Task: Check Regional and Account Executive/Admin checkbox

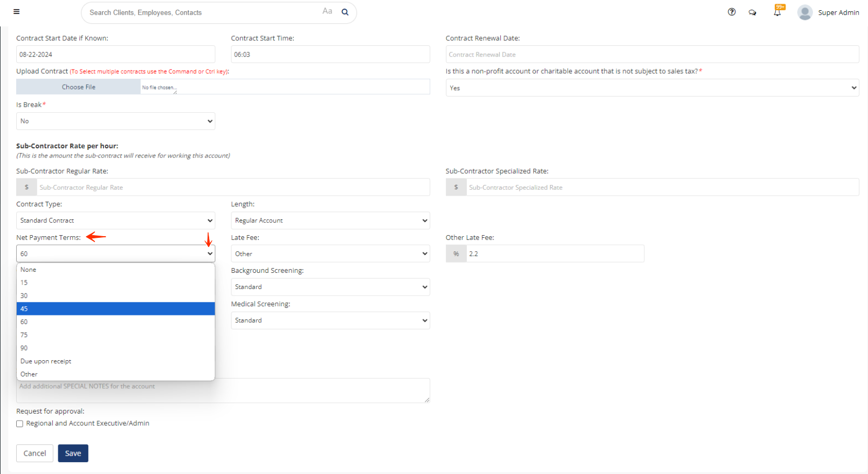Action: point(20,424)
